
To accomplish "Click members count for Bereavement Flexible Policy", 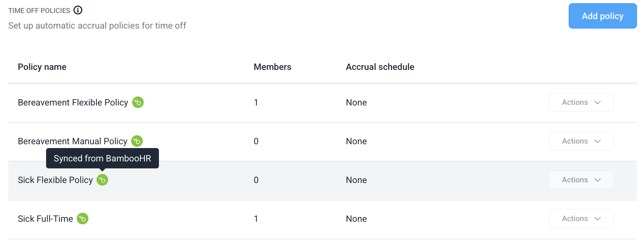I will coord(256,102).
